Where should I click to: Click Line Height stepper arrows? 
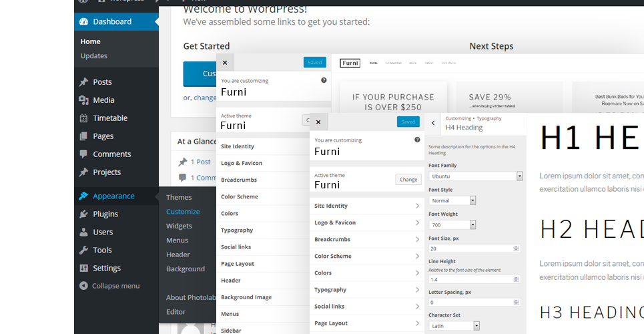517,279
